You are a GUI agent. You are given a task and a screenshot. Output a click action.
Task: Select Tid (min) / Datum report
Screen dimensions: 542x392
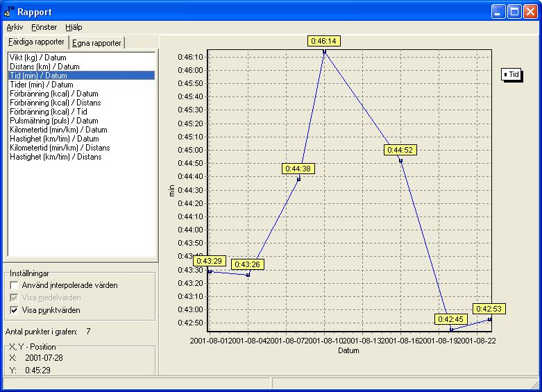tap(81, 76)
